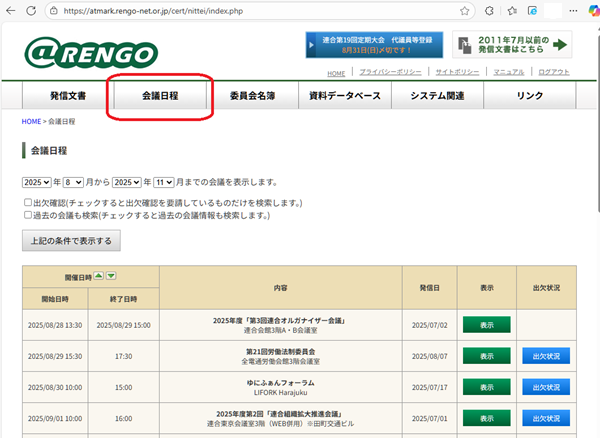Screen dimensions: 600x438
Task: Select the 全電通労働会館3階会議室 text
Action: 280,361
